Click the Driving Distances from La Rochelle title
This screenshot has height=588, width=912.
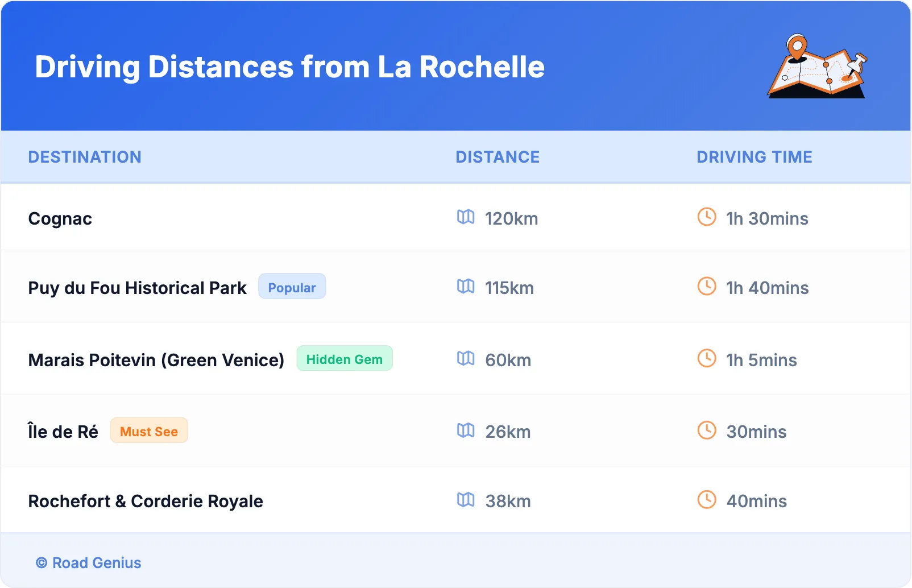pyautogui.click(x=290, y=67)
